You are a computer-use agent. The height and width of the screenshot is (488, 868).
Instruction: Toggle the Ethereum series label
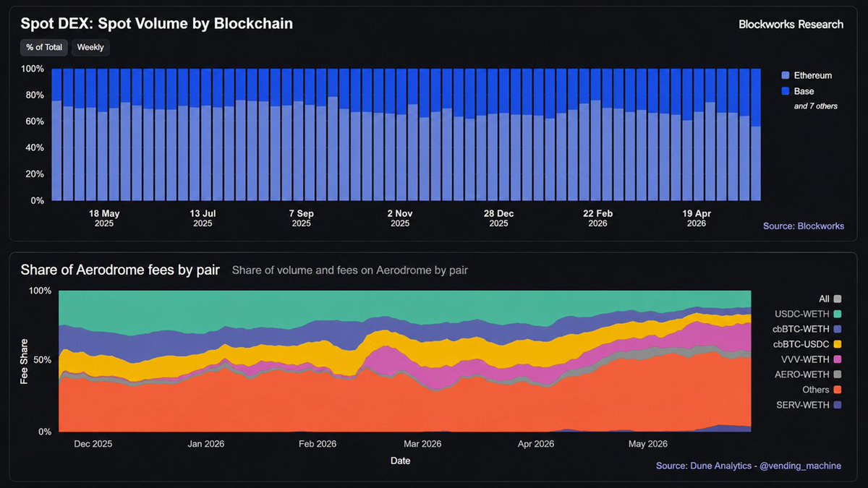coord(813,75)
